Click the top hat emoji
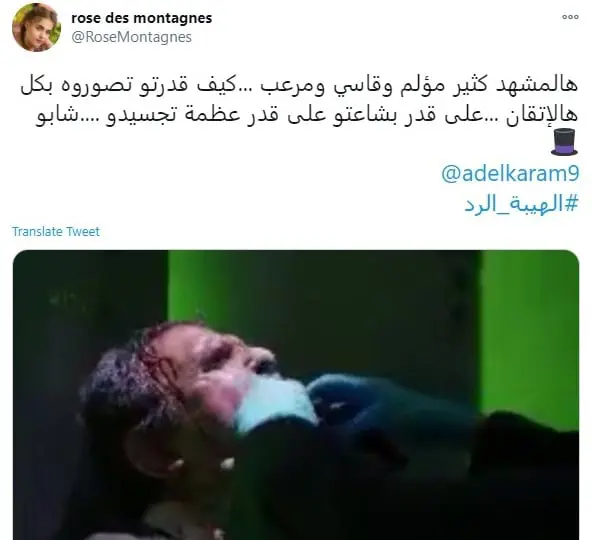This screenshot has width=592, height=540. coord(564,142)
